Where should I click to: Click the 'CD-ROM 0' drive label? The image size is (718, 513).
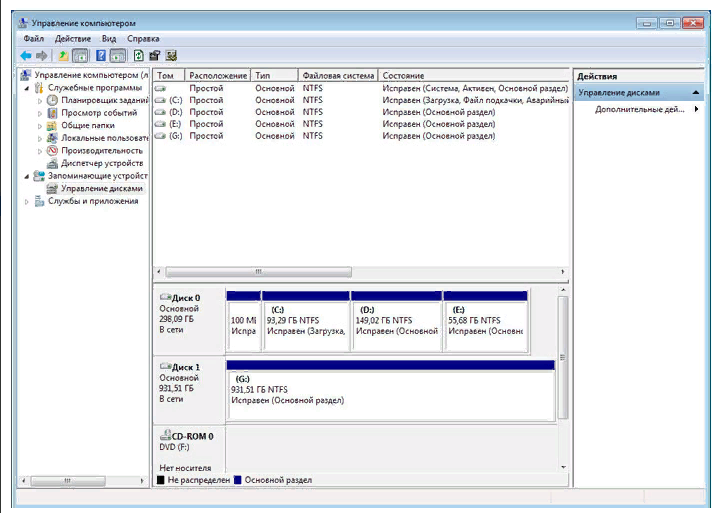(x=192, y=437)
